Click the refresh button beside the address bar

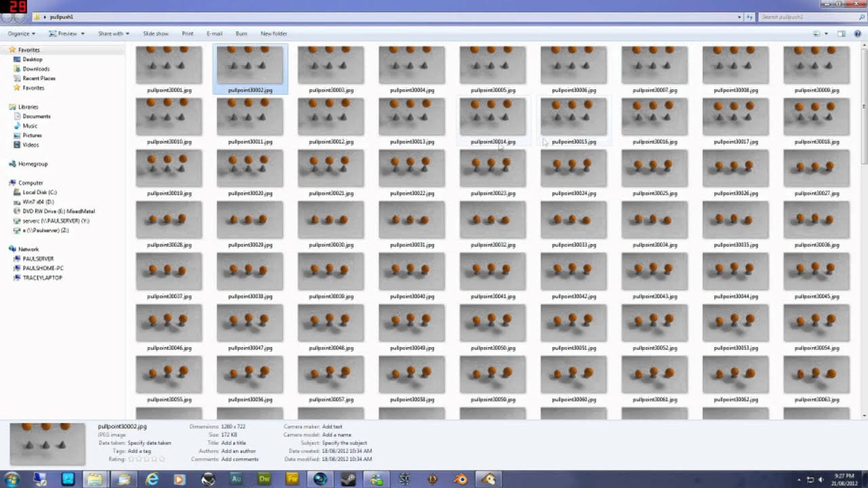pos(750,16)
